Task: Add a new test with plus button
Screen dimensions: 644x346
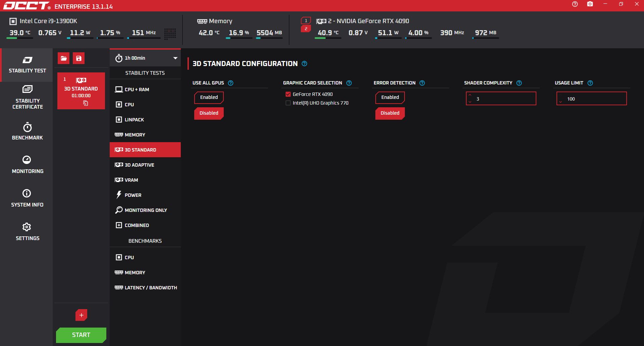Action: [x=81, y=315]
